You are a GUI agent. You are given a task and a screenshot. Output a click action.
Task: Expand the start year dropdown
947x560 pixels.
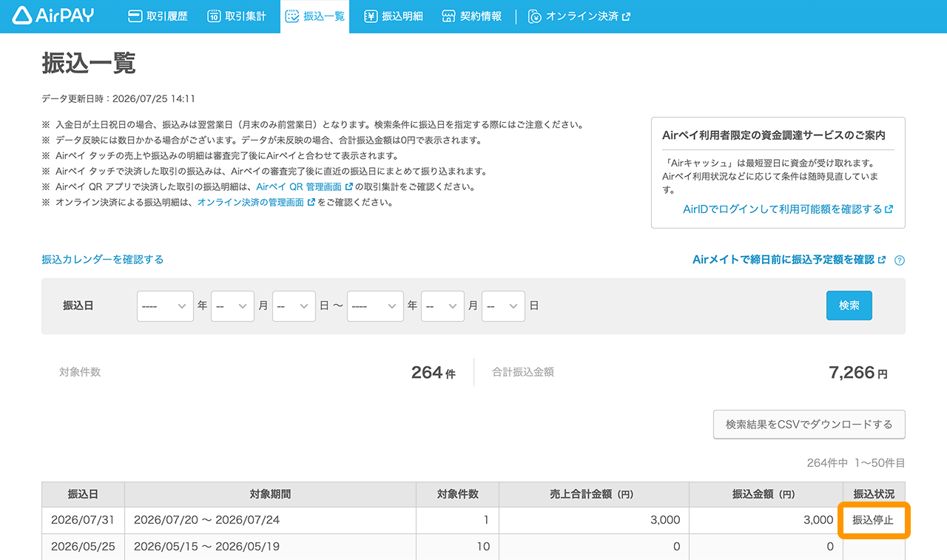pyautogui.click(x=165, y=306)
